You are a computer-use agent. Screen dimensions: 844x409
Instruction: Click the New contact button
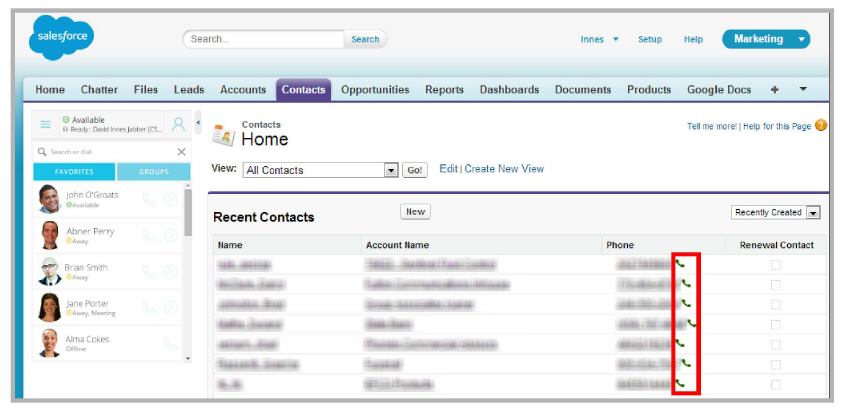pos(416,211)
